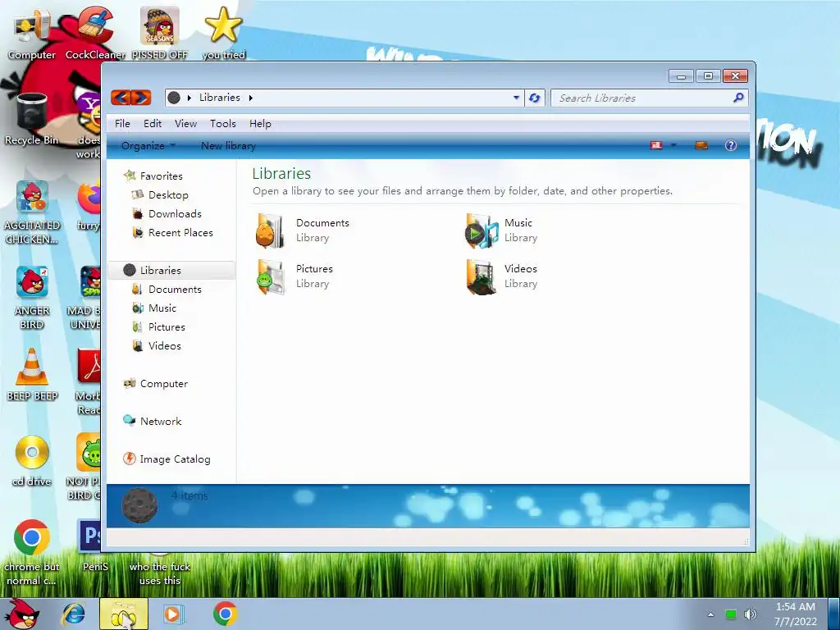The image size is (840, 630).
Task: Open the Videos library icon
Action: click(x=481, y=277)
